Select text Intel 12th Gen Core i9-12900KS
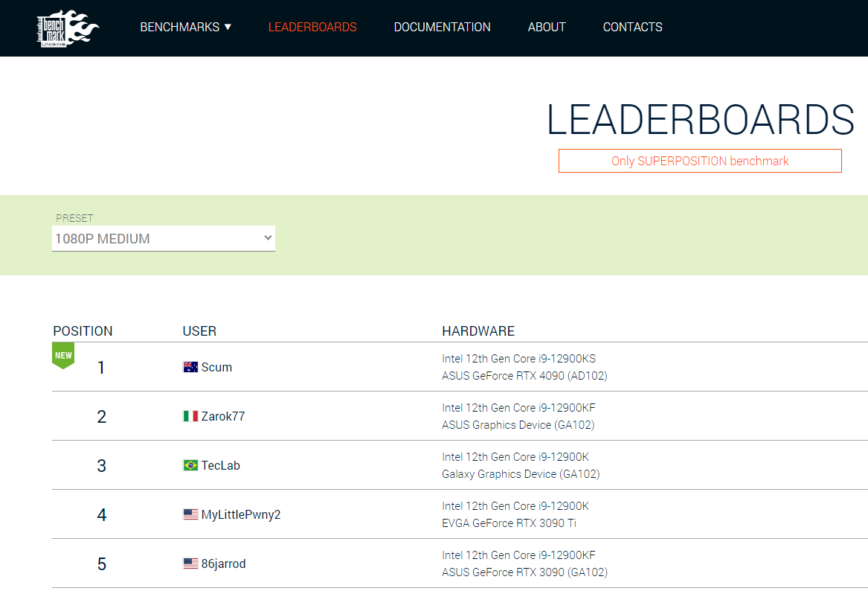 [518, 359]
